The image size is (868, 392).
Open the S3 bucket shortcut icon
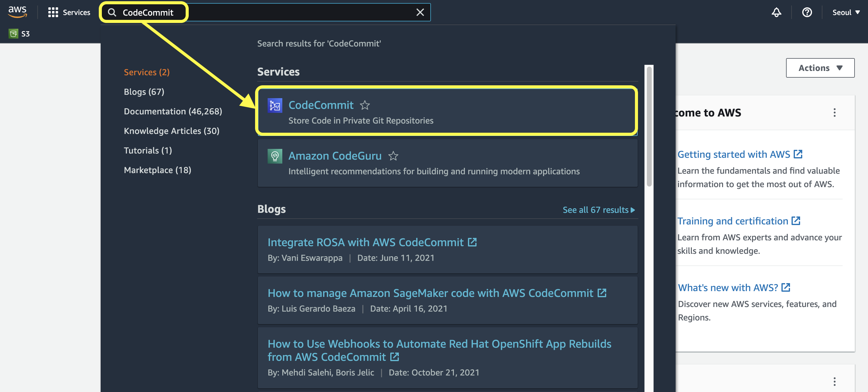[x=13, y=34]
